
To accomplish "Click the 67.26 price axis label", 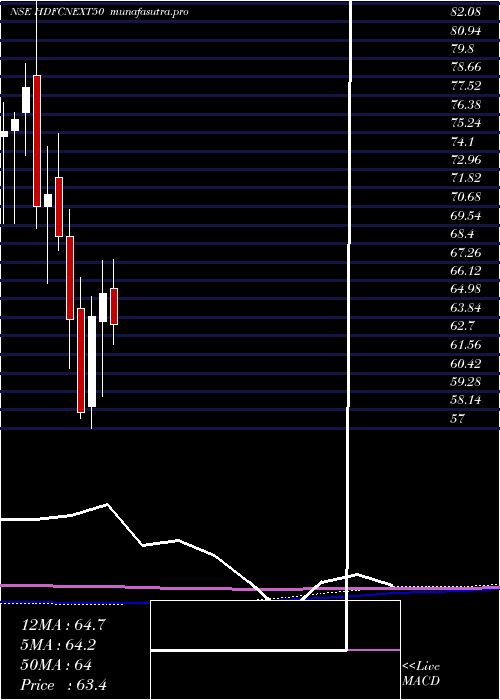I will click(465, 253).
